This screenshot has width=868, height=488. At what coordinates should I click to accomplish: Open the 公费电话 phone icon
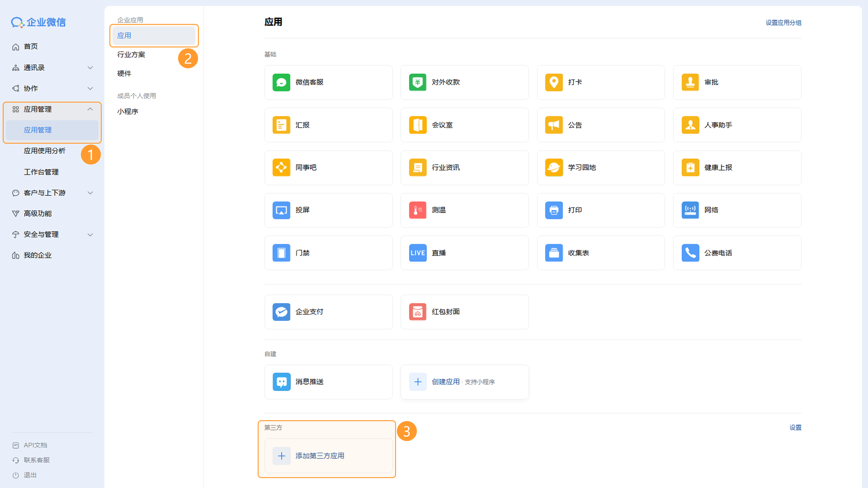(690, 253)
